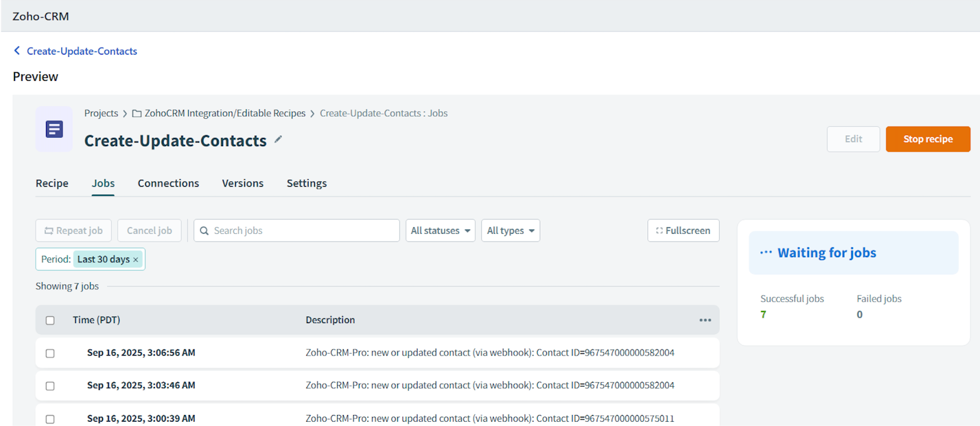This screenshot has height=426, width=980.
Task: Click the Create-Update-Contacts : Jobs breadcrumb text
Action: tap(383, 113)
